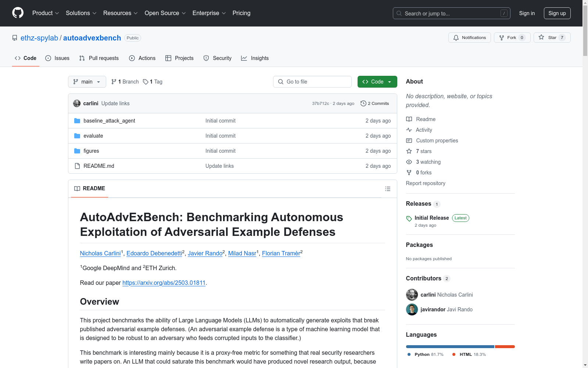Screen dimensions: 588x368
Task: Click the folder icon next to evaluate
Action: (77, 136)
